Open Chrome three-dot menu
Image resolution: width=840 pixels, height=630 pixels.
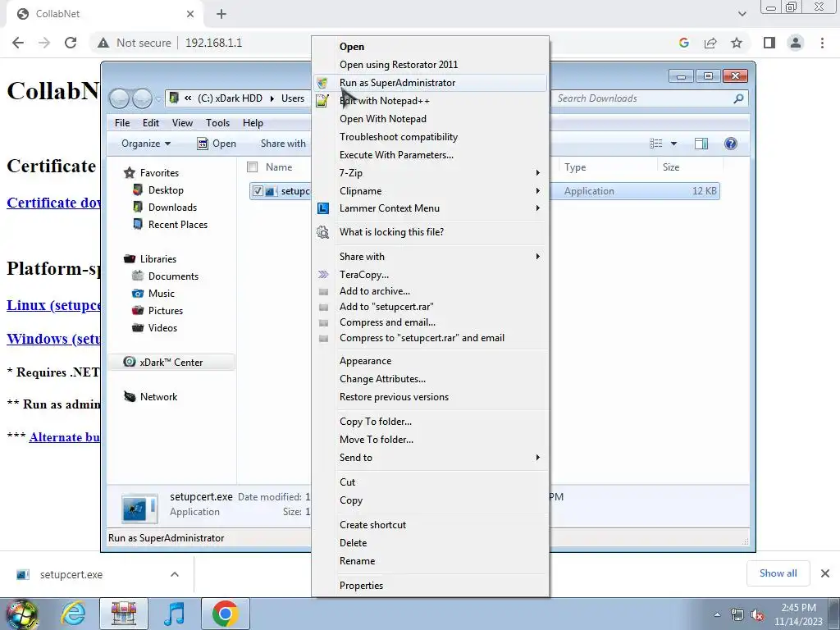click(x=822, y=43)
